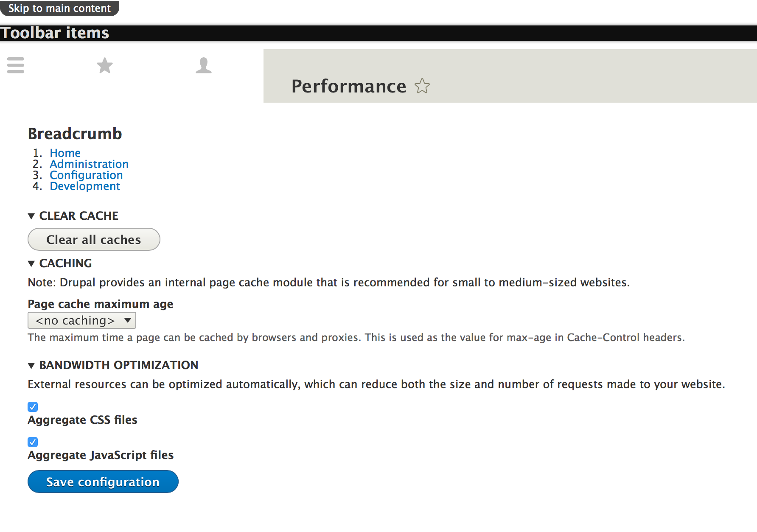Click the Aggregate CSS files label
The image size is (757, 532).
pos(82,420)
